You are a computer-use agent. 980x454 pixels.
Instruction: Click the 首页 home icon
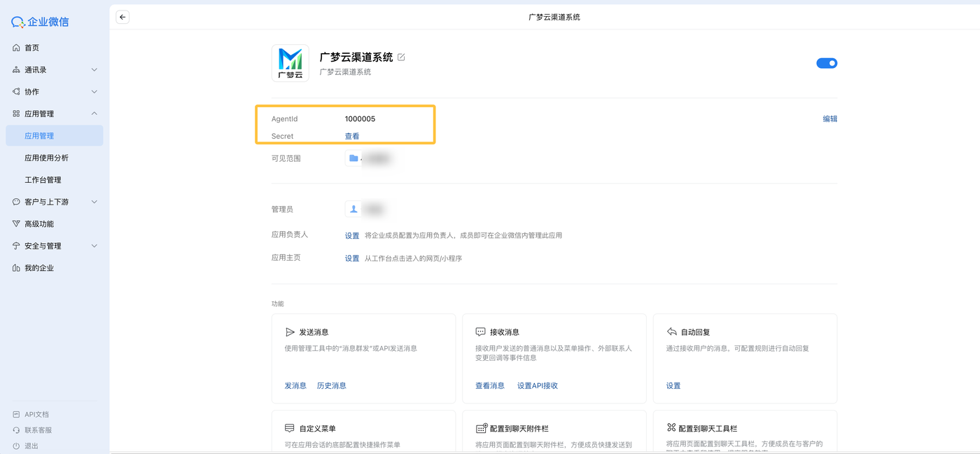(x=16, y=48)
